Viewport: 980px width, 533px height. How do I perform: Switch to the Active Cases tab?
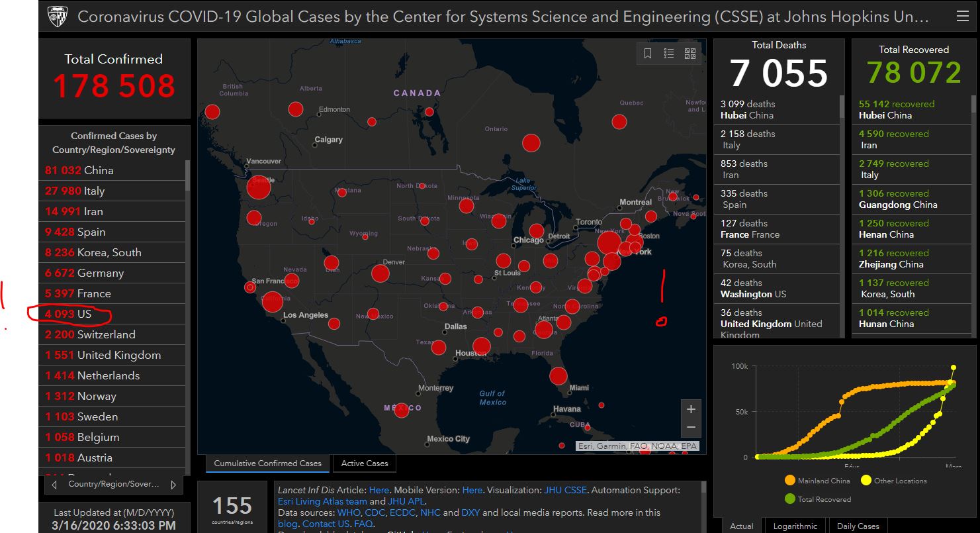pyautogui.click(x=365, y=463)
